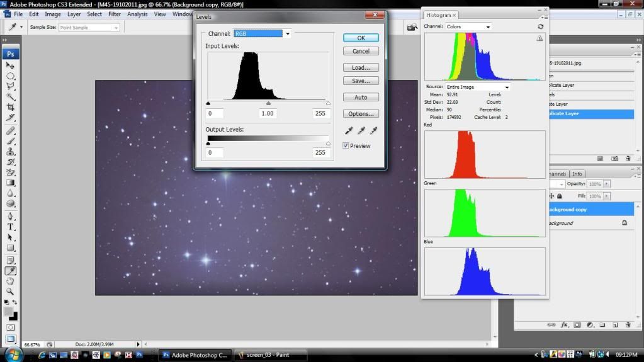Select the Move tool

coord(10,65)
